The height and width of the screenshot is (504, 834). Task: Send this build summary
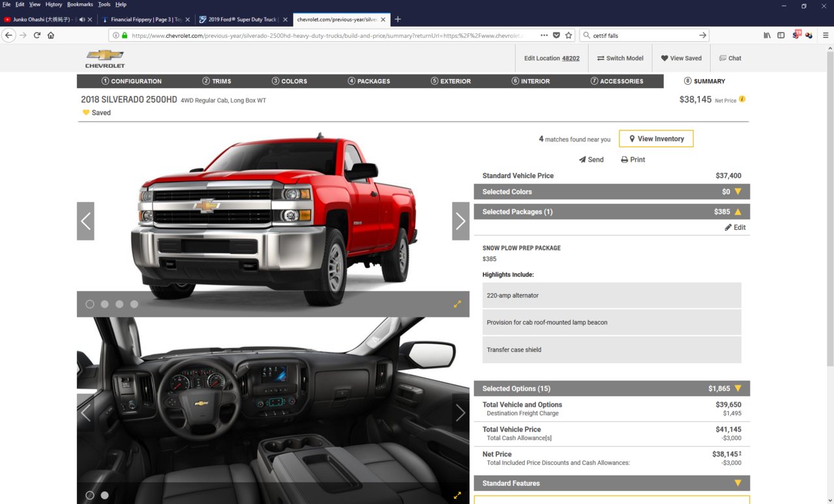(x=591, y=160)
